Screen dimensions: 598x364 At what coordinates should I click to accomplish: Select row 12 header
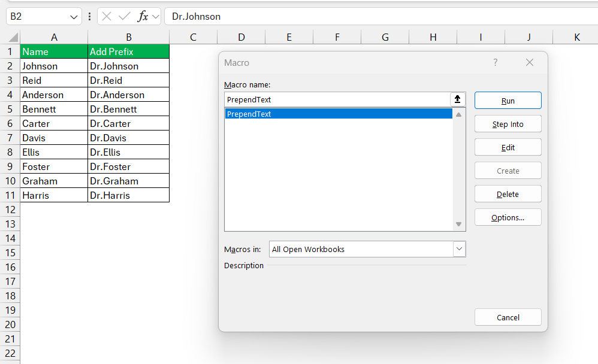coord(10,210)
